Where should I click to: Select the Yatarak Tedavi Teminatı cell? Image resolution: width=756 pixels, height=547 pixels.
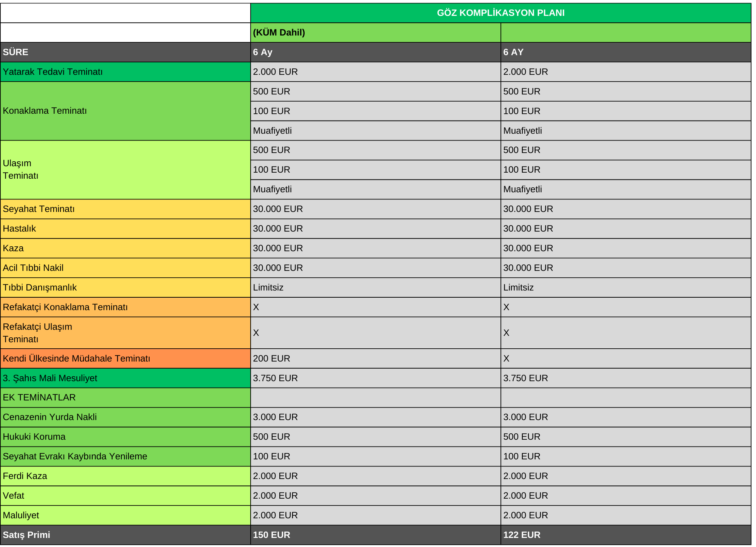tap(125, 72)
